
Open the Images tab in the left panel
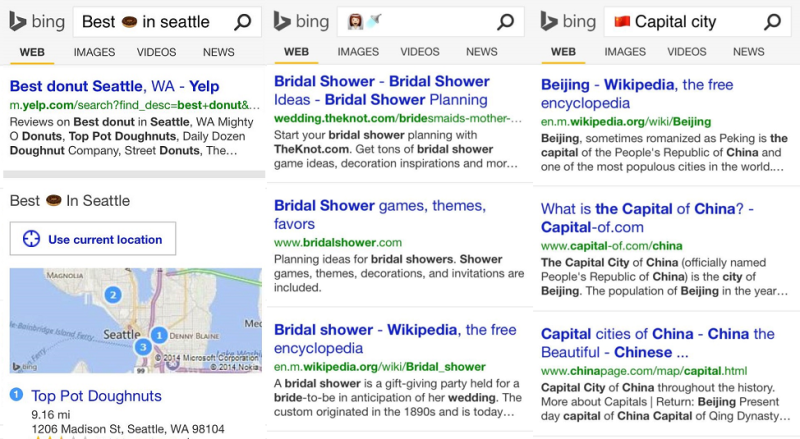[91, 51]
